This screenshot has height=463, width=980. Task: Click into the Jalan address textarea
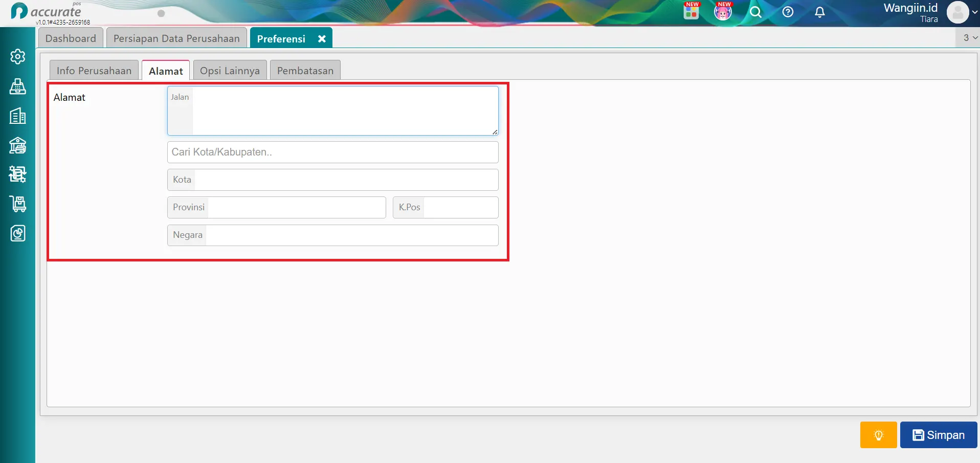333,111
